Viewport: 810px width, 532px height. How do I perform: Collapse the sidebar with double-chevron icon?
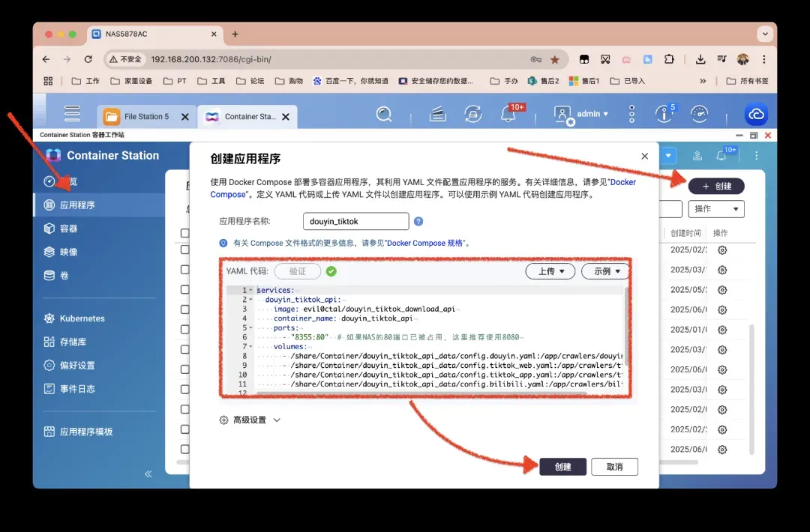[x=148, y=474]
